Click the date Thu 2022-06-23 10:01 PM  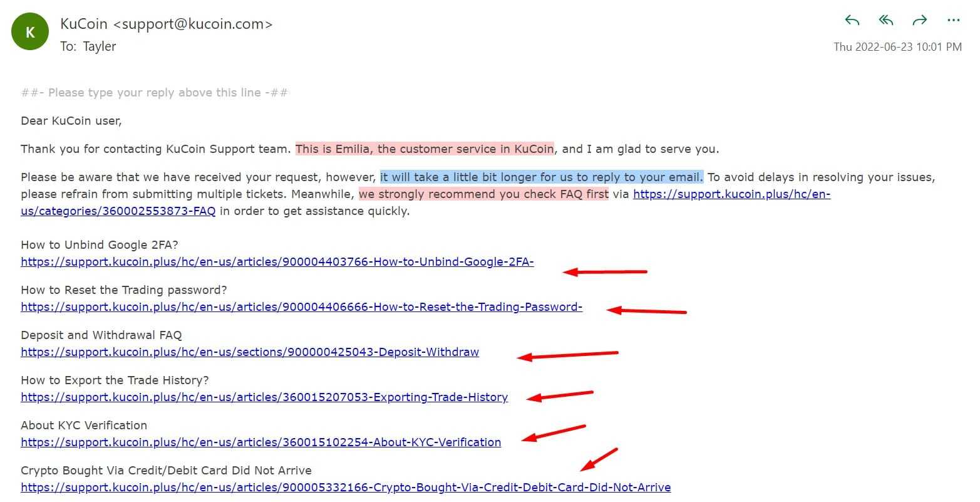pyautogui.click(x=897, y=47)
